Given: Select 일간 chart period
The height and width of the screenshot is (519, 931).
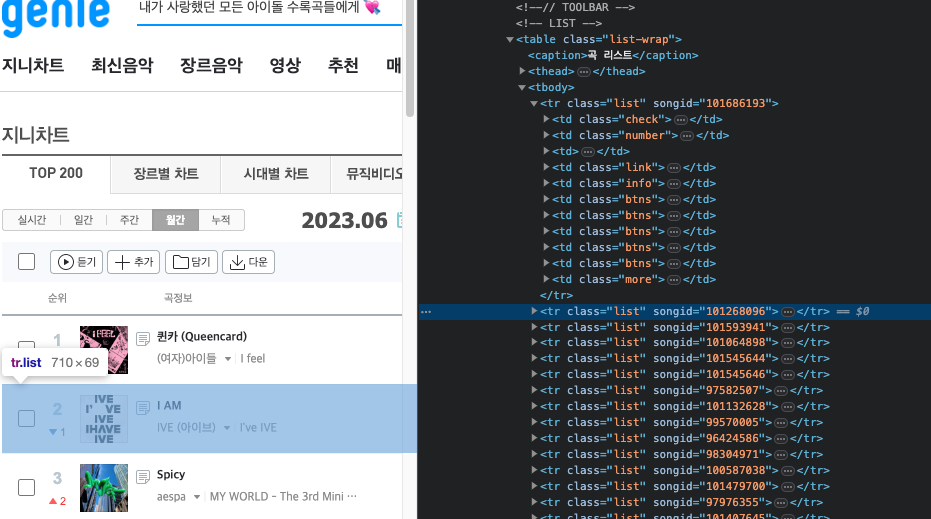Looking at the screenshot, I should coord(83,220).
